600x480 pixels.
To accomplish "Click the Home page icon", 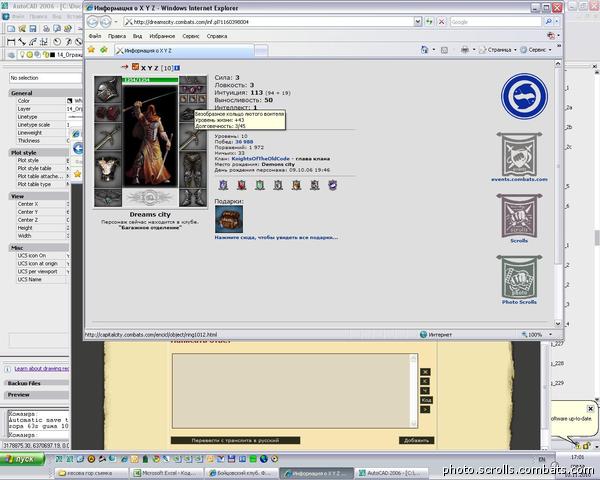I will pyautogui.click(x=424, y=50).
